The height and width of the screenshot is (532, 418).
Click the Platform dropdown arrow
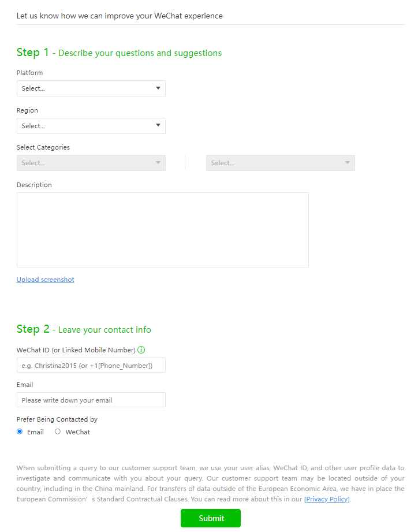[158, 88]
